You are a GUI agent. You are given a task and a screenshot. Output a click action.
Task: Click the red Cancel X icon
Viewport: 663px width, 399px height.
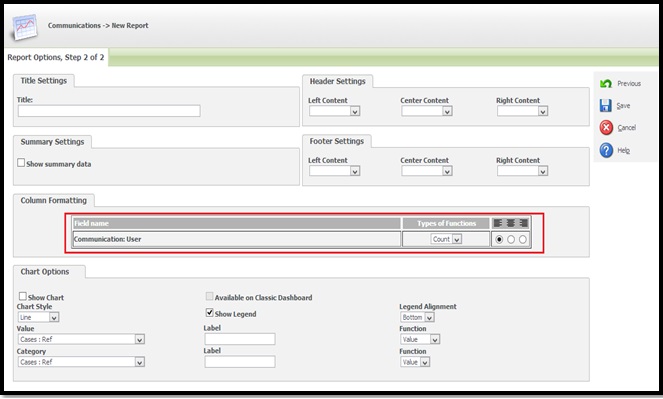coord(606,127)
